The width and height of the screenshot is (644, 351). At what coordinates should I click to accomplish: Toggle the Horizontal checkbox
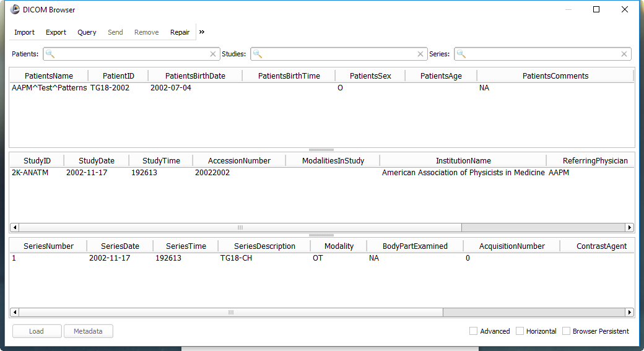[x=520, y=331]
